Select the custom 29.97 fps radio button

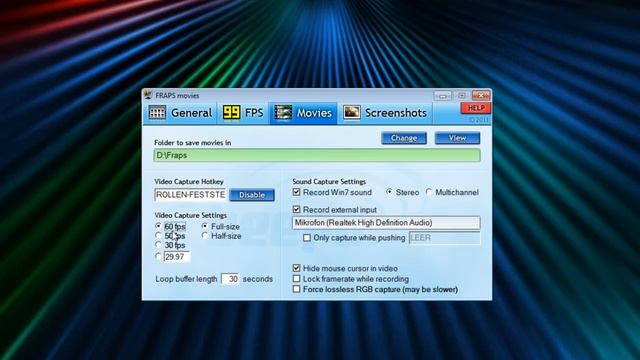pyautogui.click(x=158, y=256)
